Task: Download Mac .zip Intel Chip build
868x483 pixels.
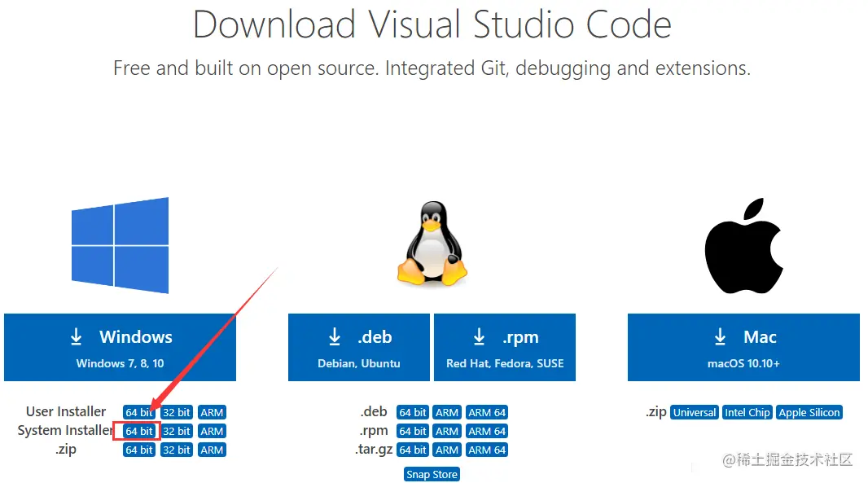Action: click(747, 412)
